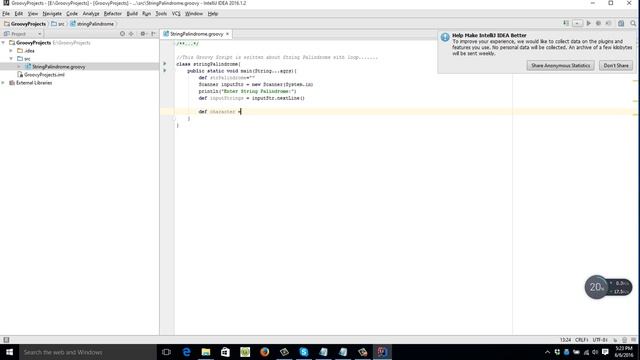Click the taskbar search box

click(x=88, y=352)
